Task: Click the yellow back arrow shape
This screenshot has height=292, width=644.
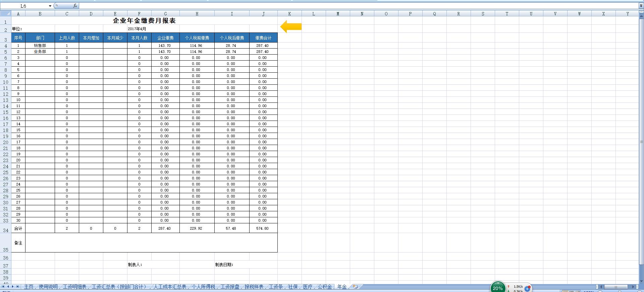Action: [291, 26]
